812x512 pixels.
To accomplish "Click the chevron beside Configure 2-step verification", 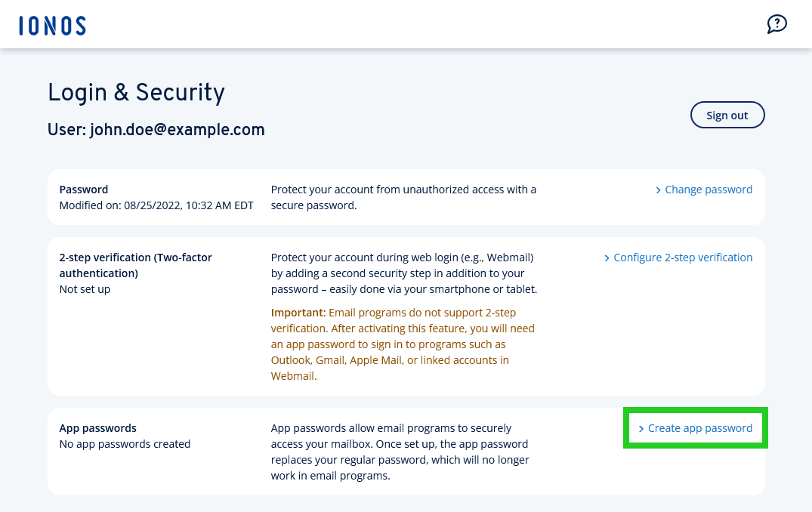I will [x=607, y=258].
